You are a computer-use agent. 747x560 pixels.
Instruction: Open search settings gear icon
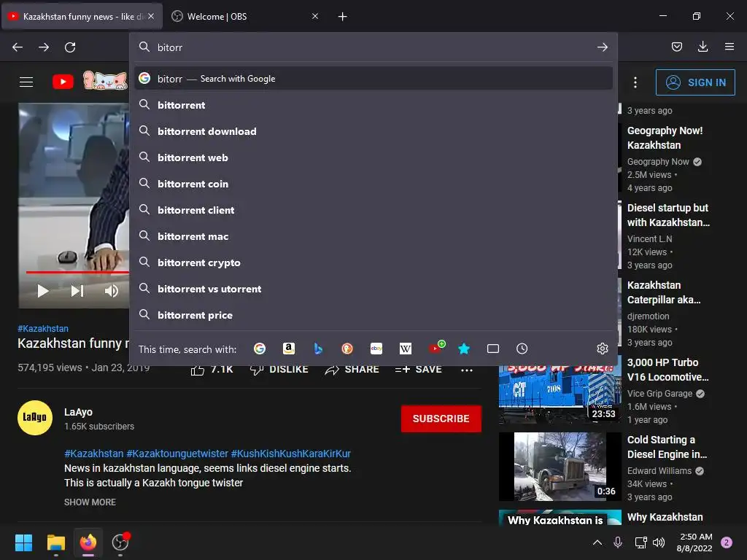pos(602,349)
